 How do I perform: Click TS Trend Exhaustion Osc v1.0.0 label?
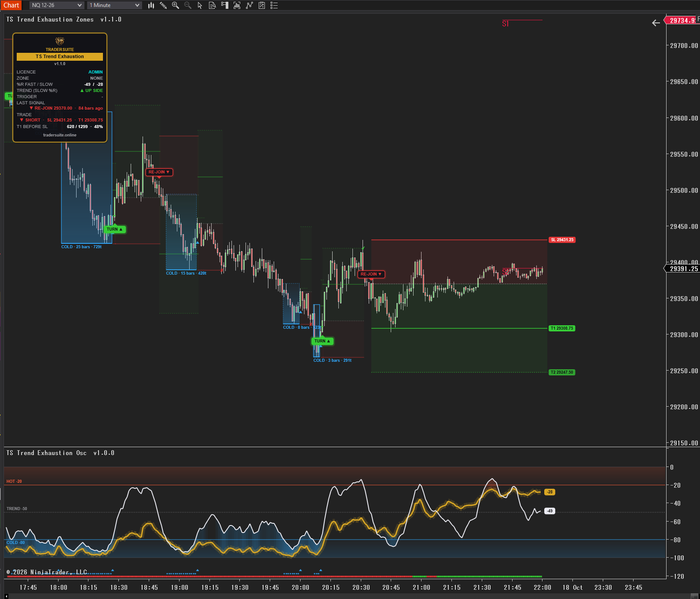pos(60,453)
